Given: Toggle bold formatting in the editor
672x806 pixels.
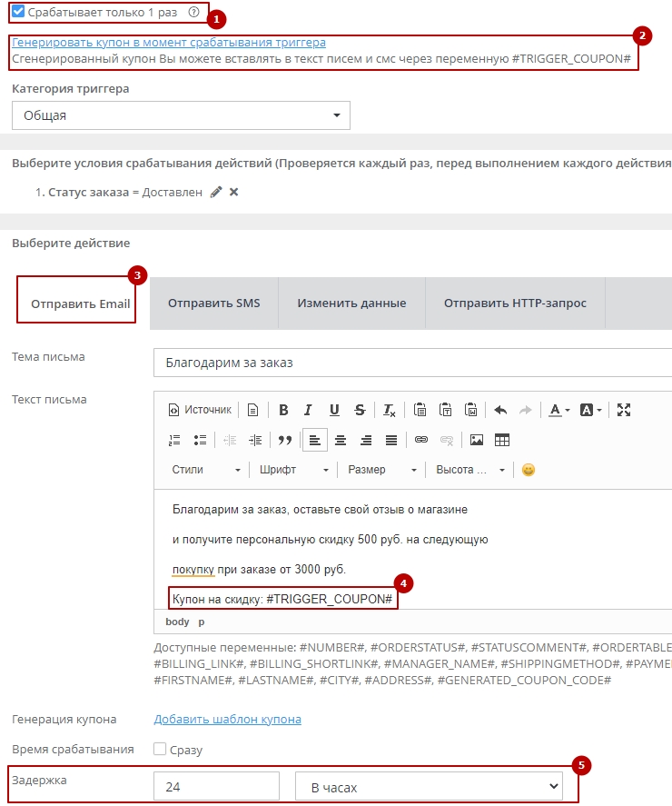Looking at the screenshot, I should tap(283, 410).
